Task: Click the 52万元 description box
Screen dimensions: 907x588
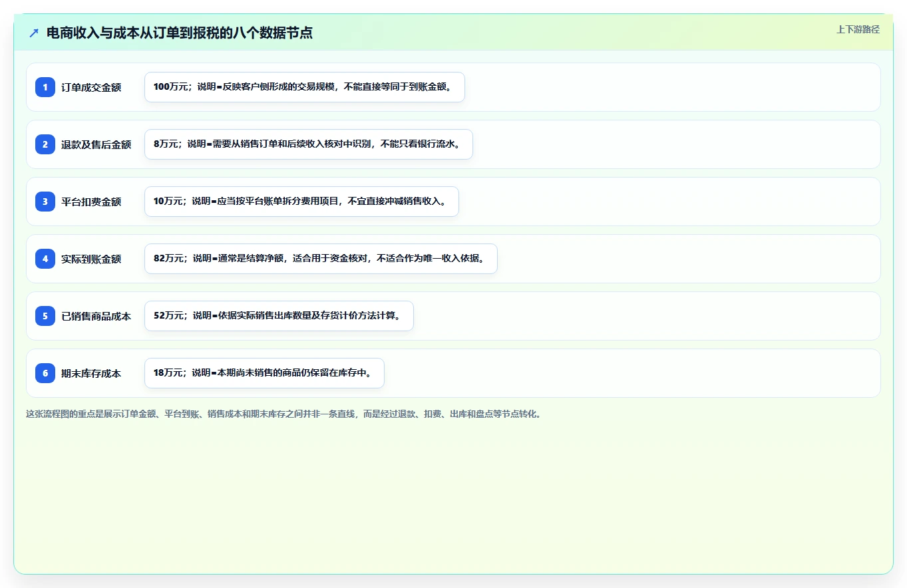Action: pyautogui.click(x=279, y=316)
